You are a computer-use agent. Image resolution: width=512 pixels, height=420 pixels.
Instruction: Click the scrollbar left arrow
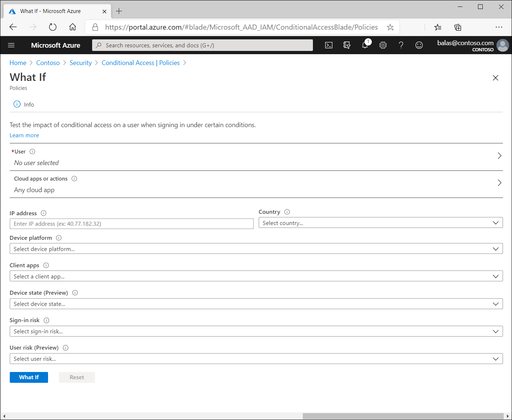click(x=4, y=416)
